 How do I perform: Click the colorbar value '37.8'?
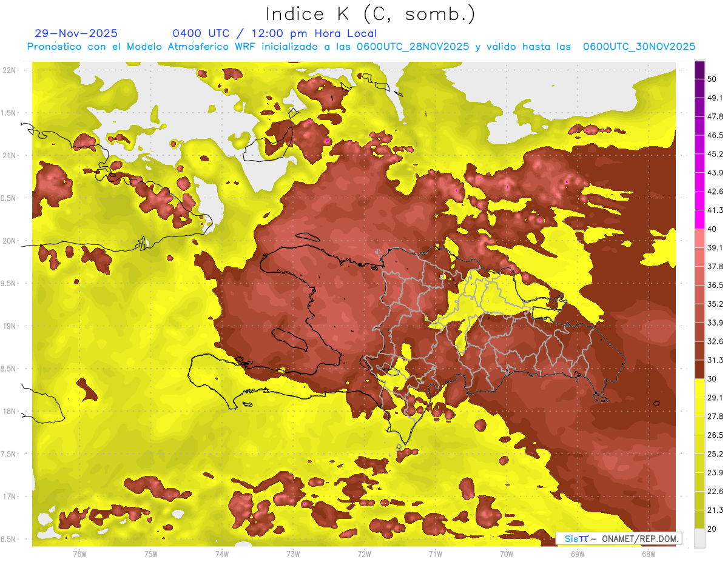click(715, 266)
